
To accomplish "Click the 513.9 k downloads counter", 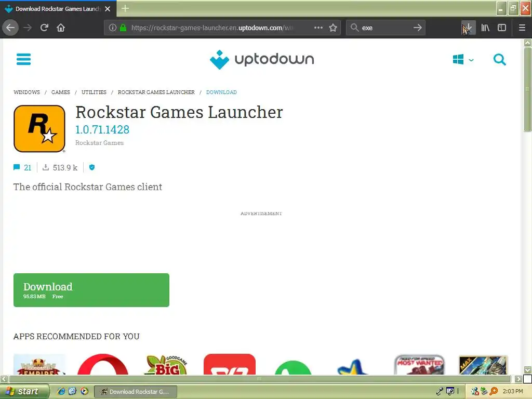I will pyautogui.click(x=60, y=168).
